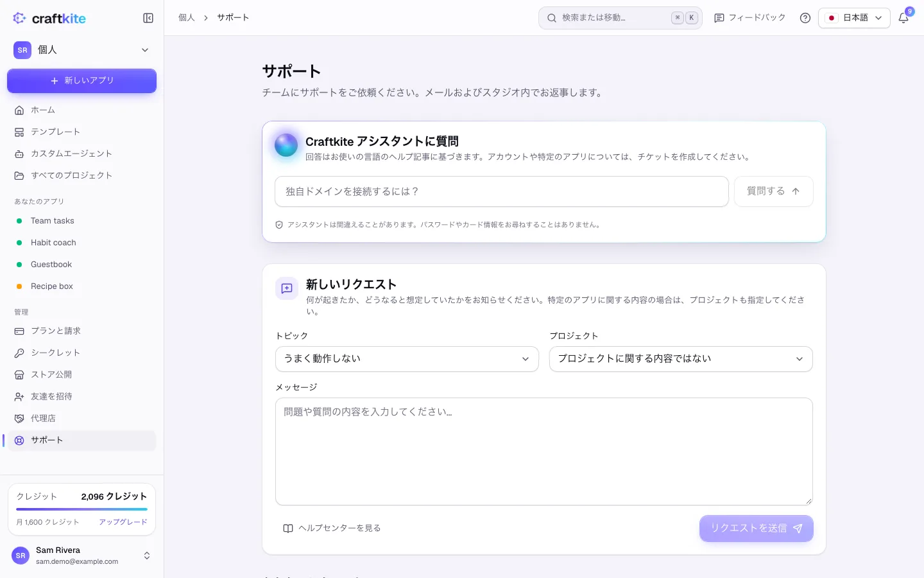Expand the 個人 workspace switcher

[x=81, y=50]
